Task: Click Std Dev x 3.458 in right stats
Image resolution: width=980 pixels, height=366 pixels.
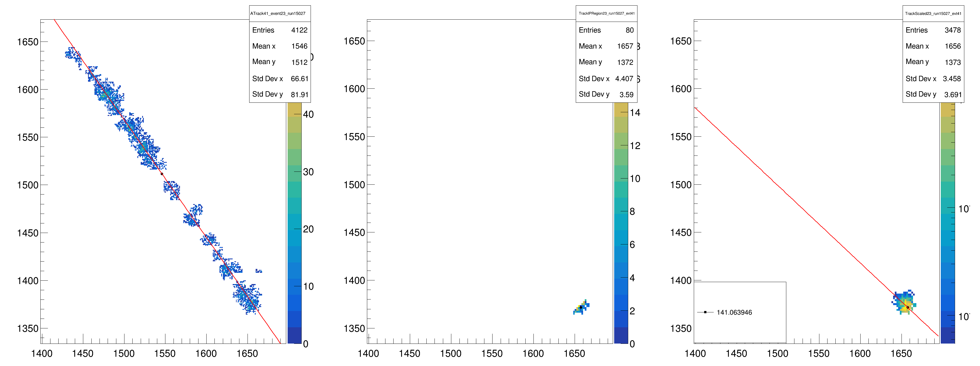Action: pyautogui.click(x=933, y=79)
